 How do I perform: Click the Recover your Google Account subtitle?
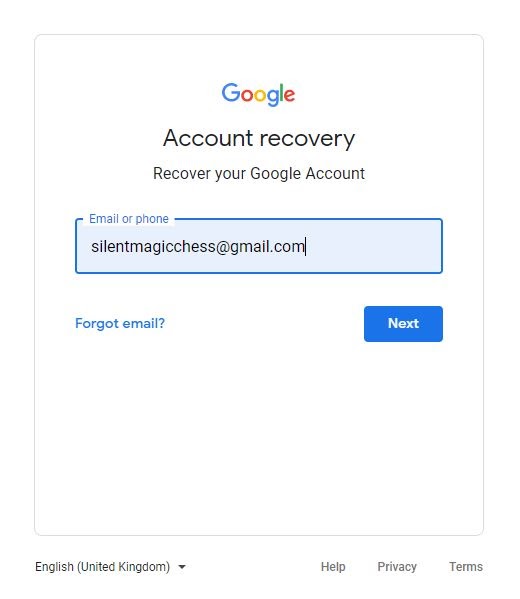259,173
